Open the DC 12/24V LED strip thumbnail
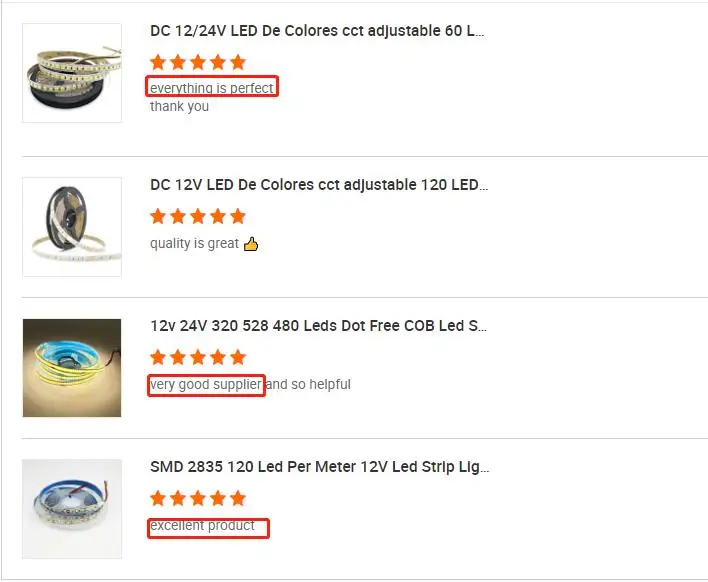708x582 pixels. 72,73
